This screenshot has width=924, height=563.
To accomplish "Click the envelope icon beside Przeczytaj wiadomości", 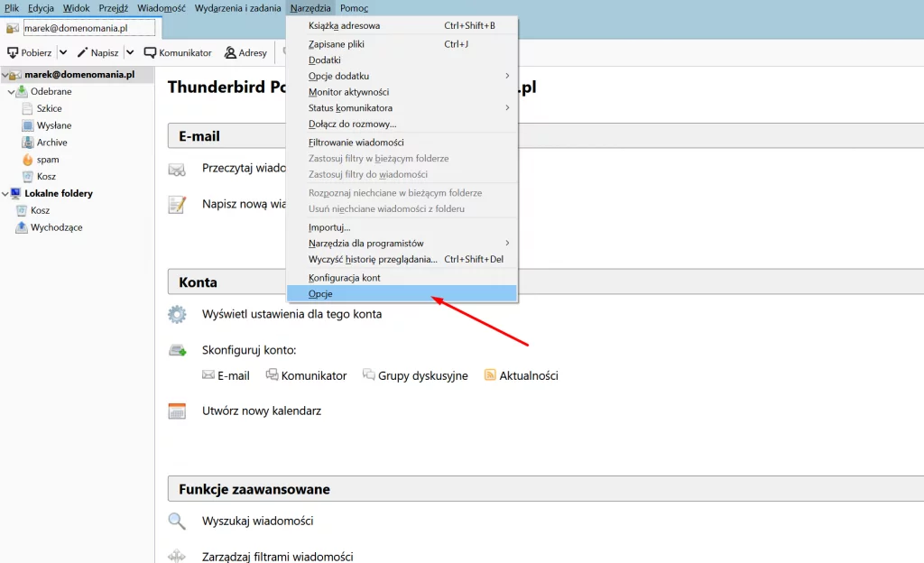I will (x=177, y=170).
